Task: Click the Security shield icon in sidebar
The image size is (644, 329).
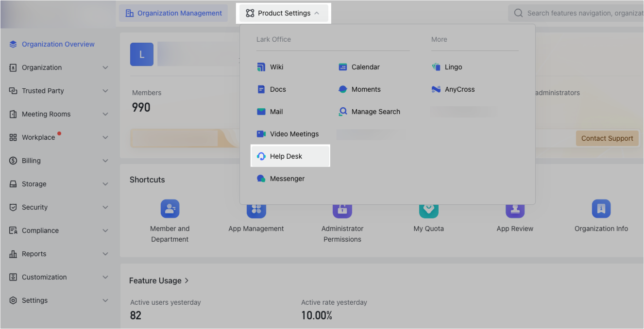Action: pos(13,207)
